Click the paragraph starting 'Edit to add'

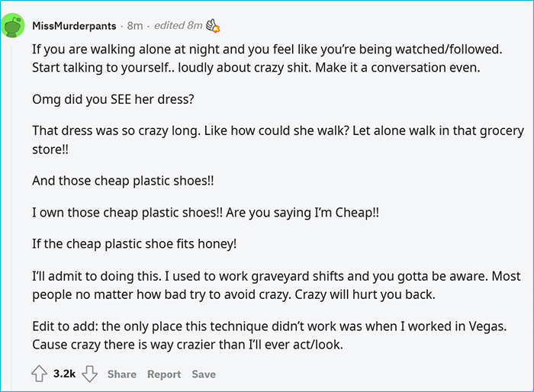click(267, 336)
